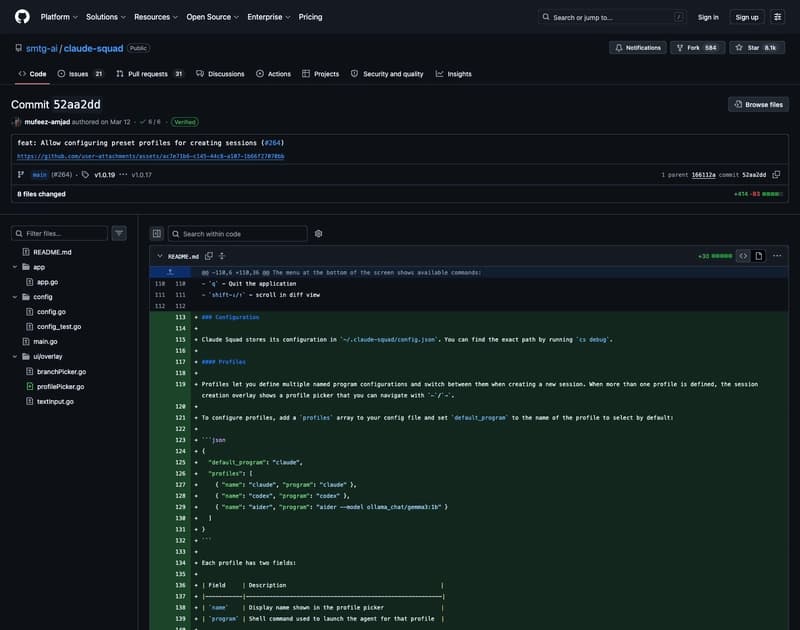Click the Browse files button
800x630 pixels.
click(x=758, y=105)
